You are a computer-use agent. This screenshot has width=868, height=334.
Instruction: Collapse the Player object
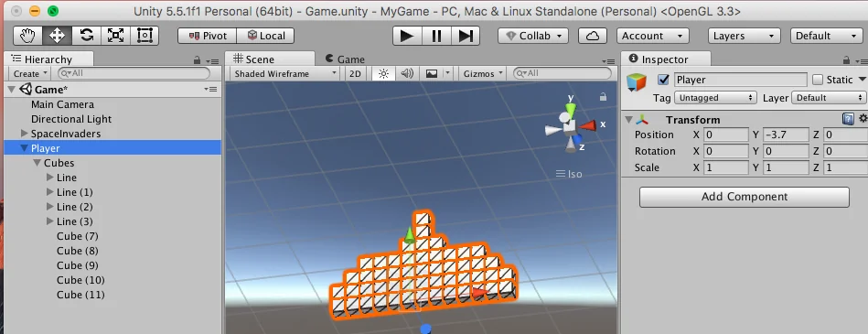point(24,148)
